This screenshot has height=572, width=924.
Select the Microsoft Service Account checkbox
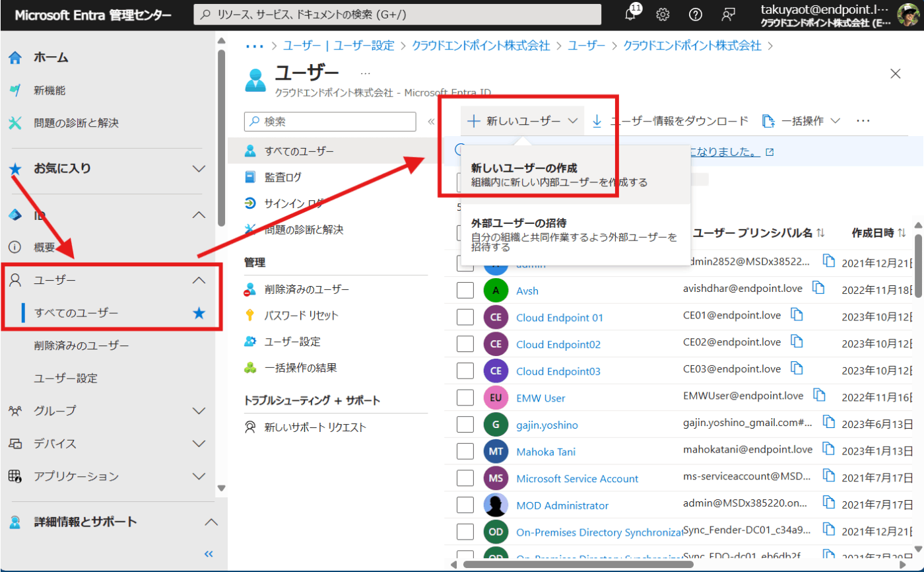click(x=465, y=478)
